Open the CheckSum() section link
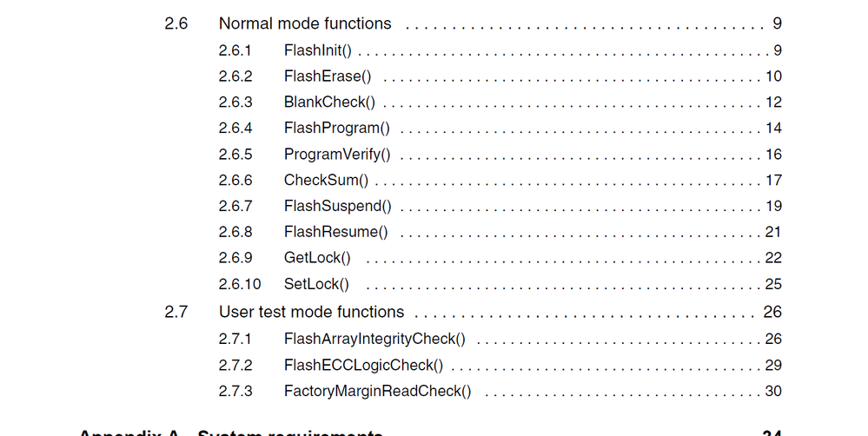Viewport: 868px width, 436px height. point(327,181)
